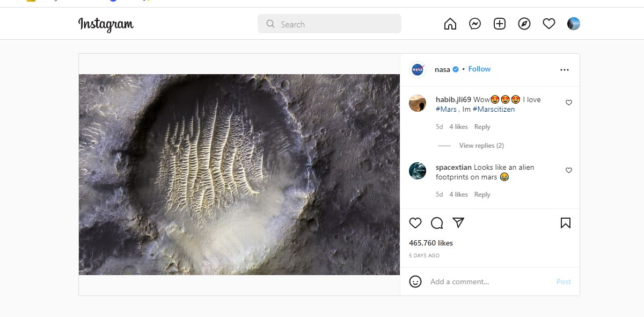
Task: Like the NASA post with heart icon
Action: (415, 223)
